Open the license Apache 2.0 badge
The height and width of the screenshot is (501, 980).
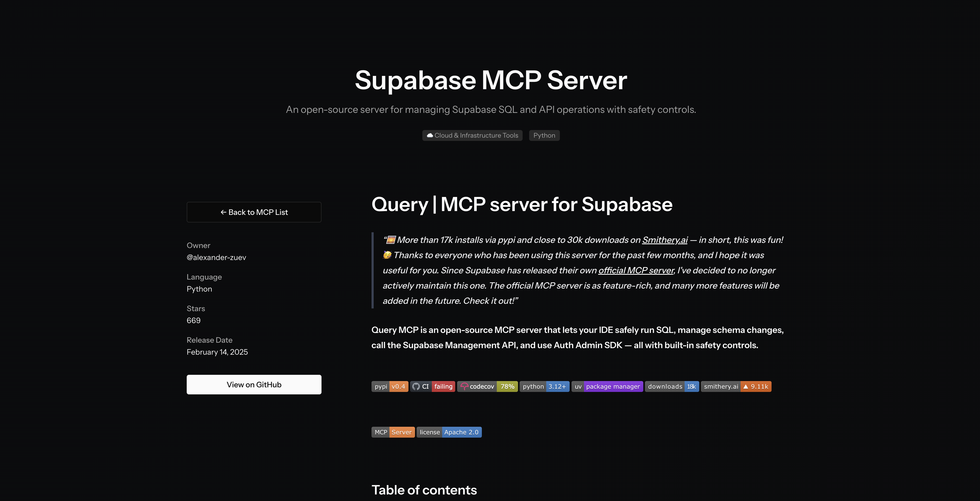(x=449, y=432)
